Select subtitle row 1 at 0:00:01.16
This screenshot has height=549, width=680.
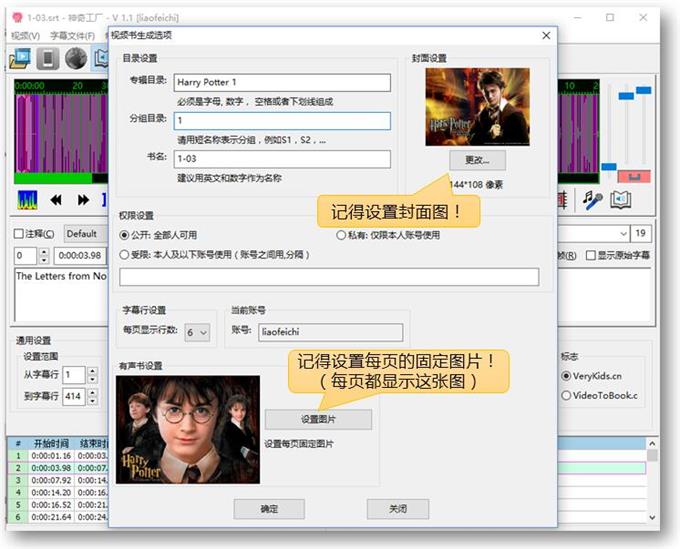point(58,456)
